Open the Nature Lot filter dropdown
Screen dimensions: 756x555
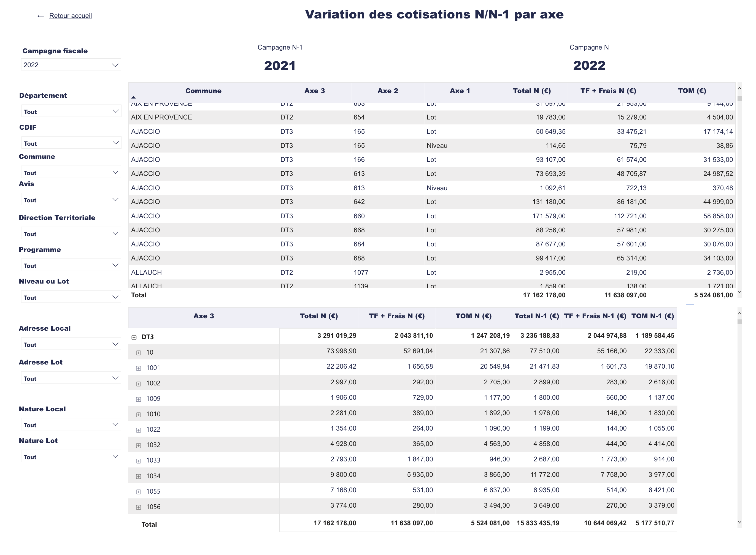(x=71, y=456)
